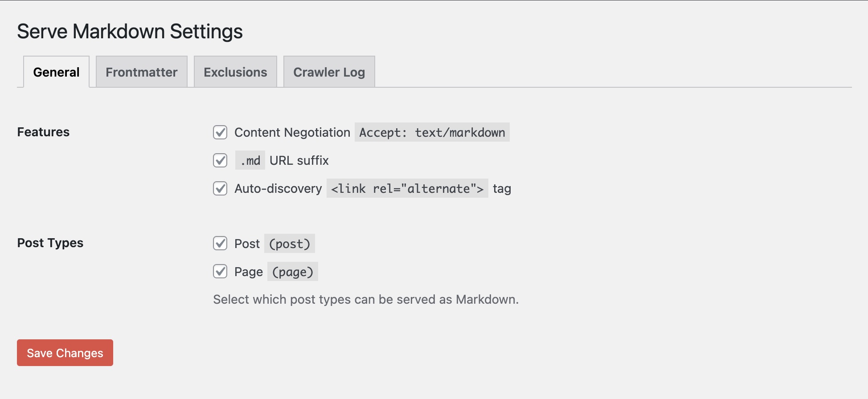Click the Post Types section label

[50, 243]
